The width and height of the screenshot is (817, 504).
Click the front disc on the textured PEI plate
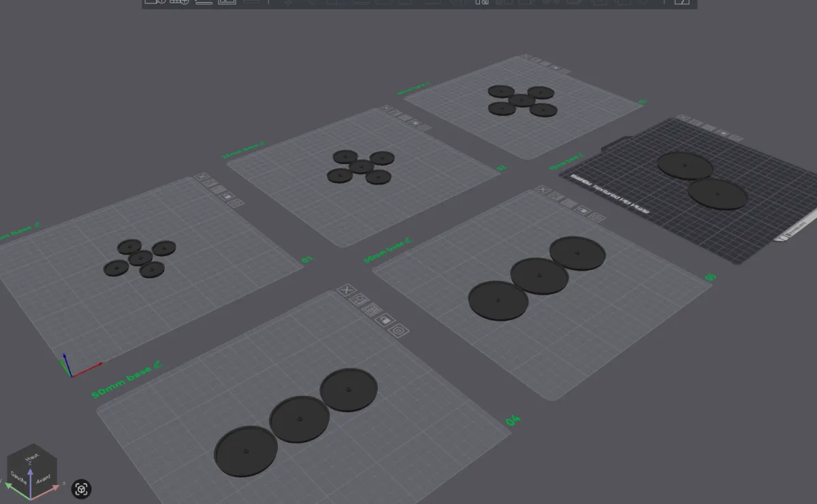tap(717, 193)
